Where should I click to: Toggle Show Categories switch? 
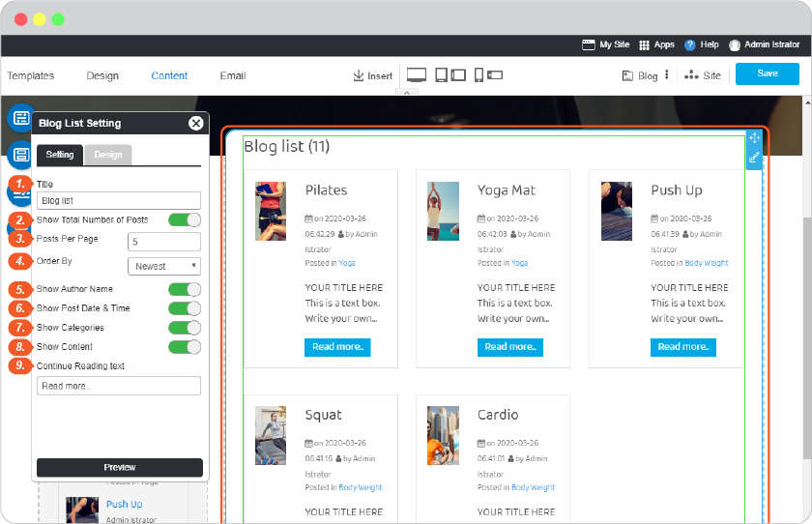(185, 328)
